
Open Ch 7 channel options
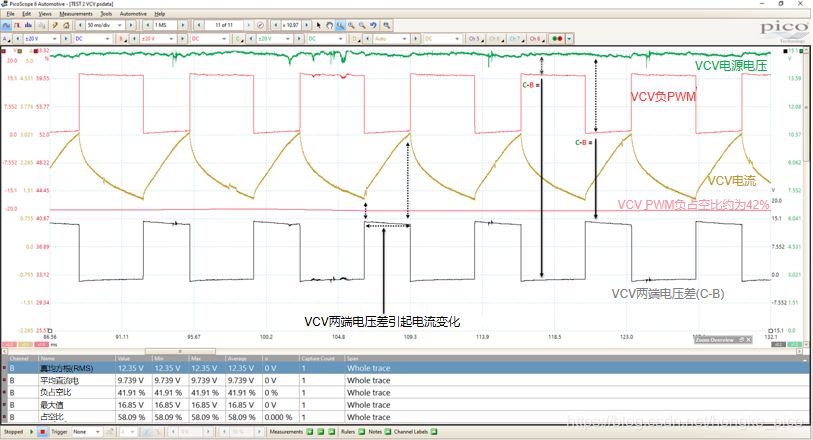coord(516,39)
